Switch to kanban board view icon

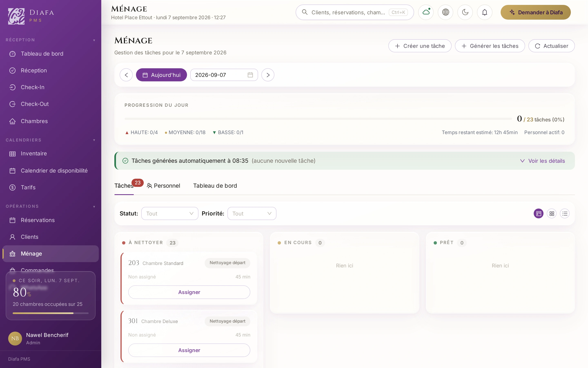tap(538, 213)
